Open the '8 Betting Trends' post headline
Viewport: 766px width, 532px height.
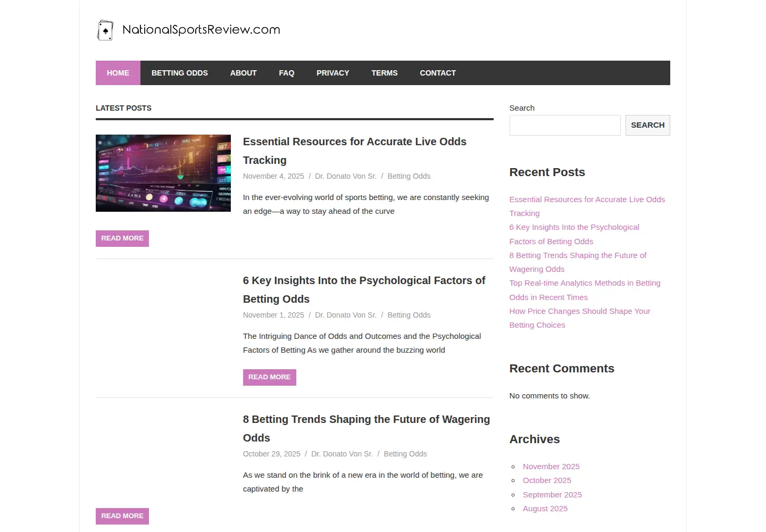point(367,428)
